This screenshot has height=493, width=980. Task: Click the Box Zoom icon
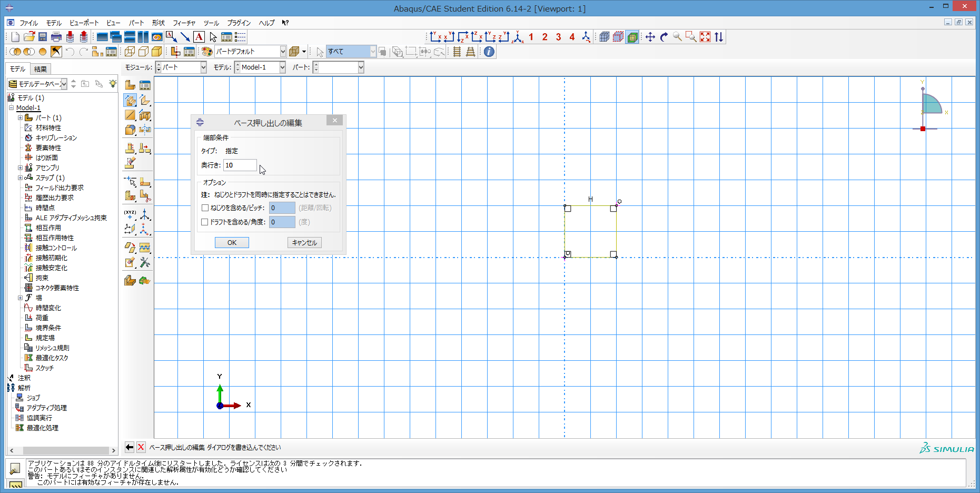(691, 37)
